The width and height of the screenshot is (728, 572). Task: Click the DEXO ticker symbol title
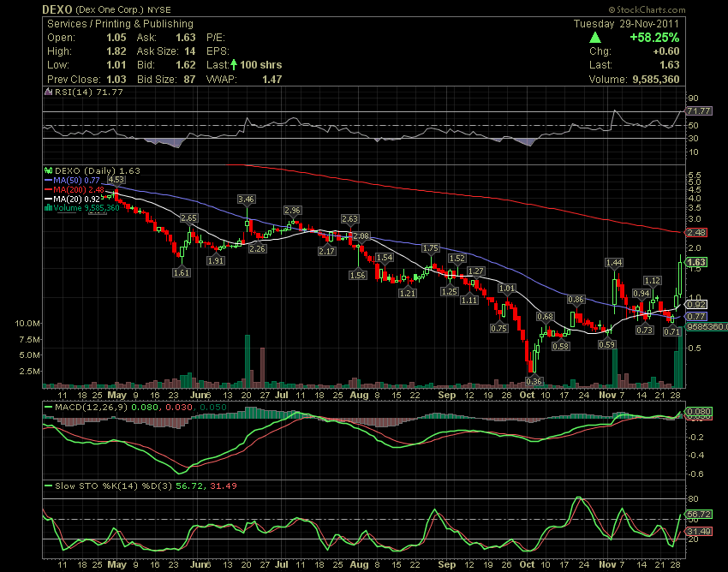pyautogui.click(x=57, y=9)
